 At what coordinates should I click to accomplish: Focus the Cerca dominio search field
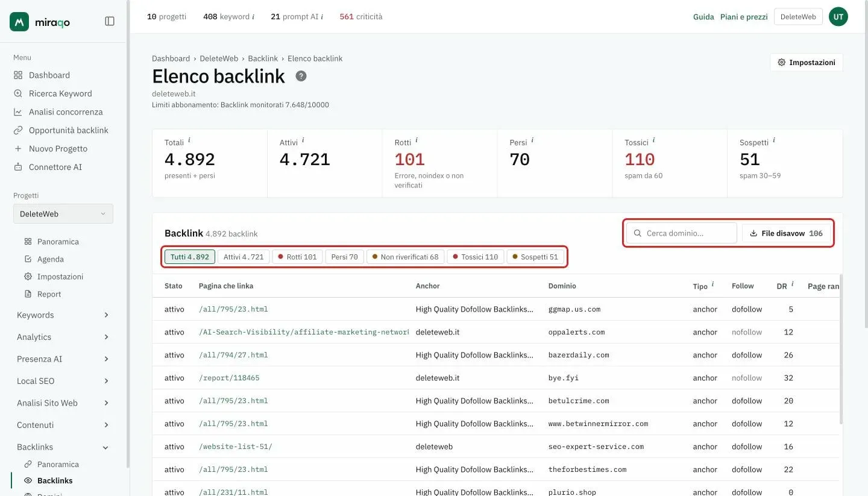pyautogui.click(x=682, y=233)
